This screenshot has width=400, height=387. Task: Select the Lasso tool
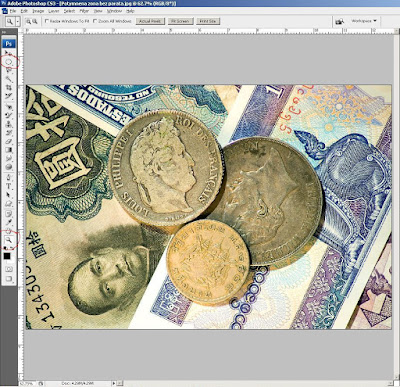point(9,71)
